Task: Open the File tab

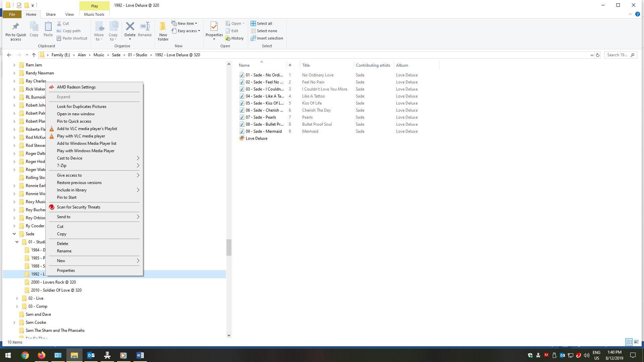Action: (12, 14)
